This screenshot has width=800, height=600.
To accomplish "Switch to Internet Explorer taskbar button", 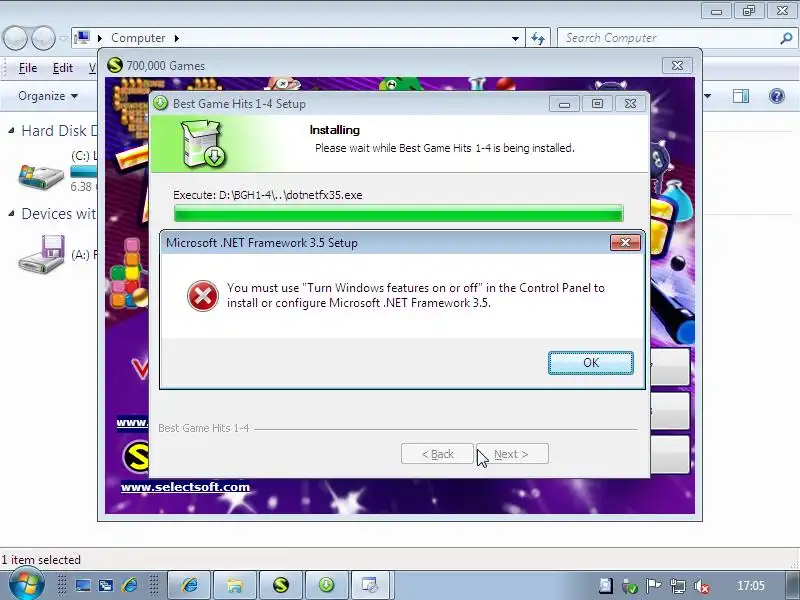I will pos(189,585).
